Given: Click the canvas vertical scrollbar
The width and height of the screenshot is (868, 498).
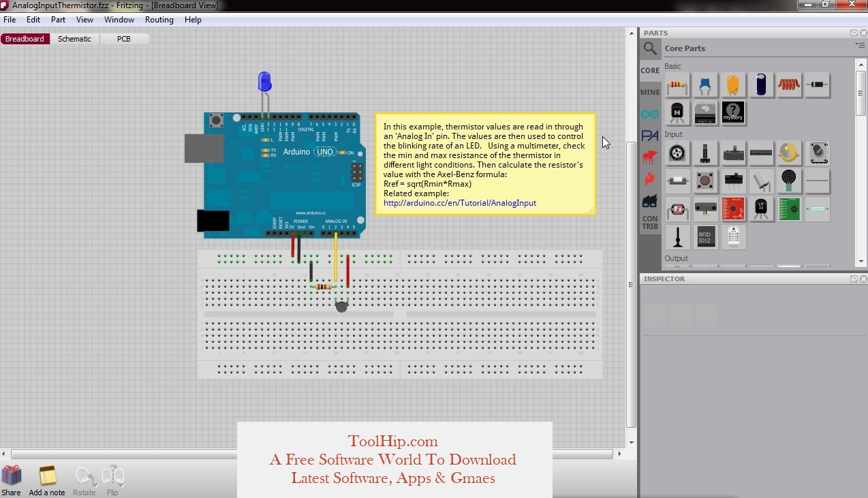Looking at the screenshot, I should click(632, 285).
